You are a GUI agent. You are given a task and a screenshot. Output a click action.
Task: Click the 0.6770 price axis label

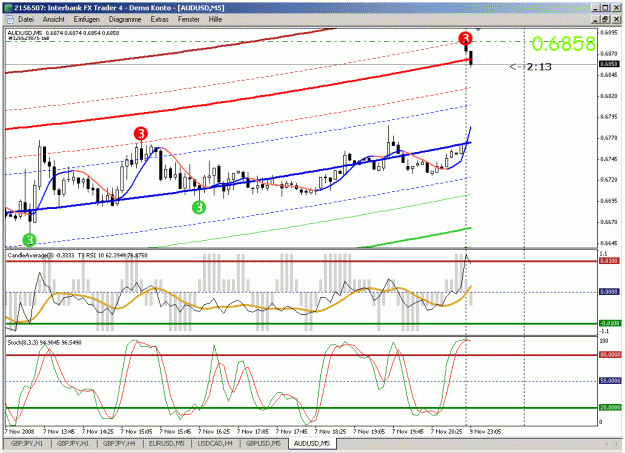click(x=609, y=138)
